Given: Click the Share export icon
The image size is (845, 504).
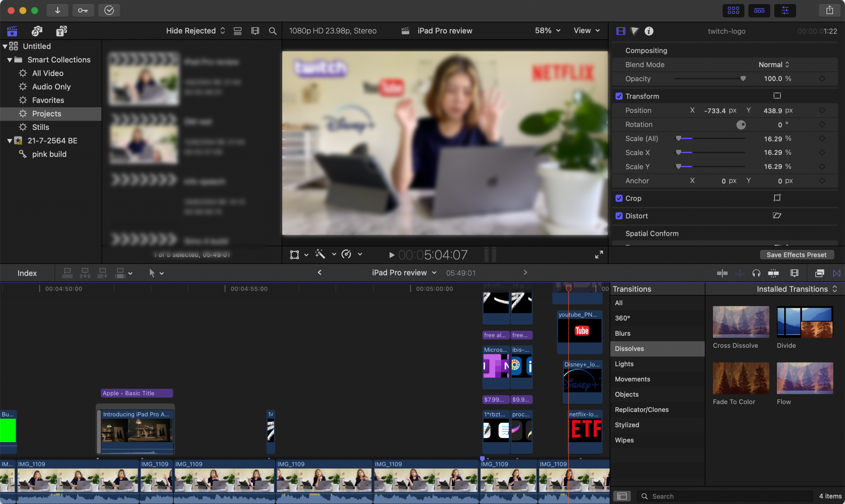Looking at the screenshot, I should click(829, 10).
